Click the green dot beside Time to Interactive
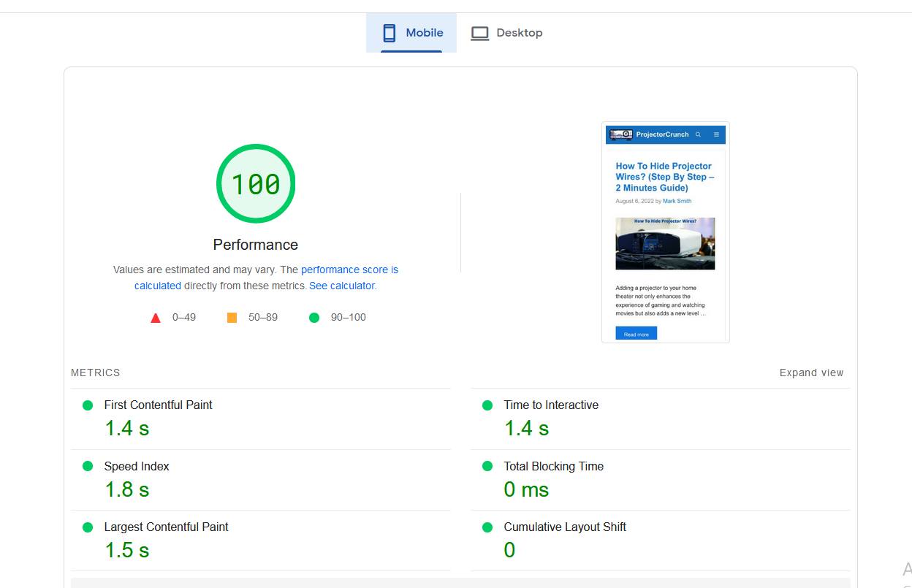This screenshot has width=912, height=588. [487, 405]
